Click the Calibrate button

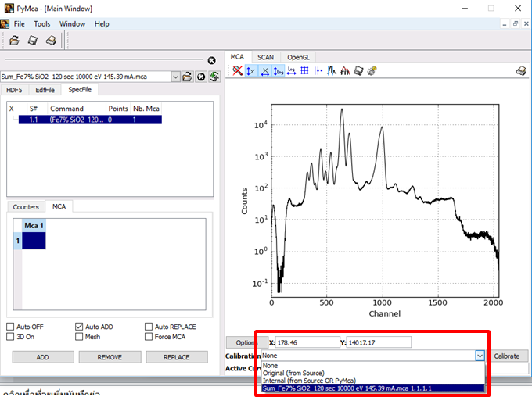tap(506, 356)
